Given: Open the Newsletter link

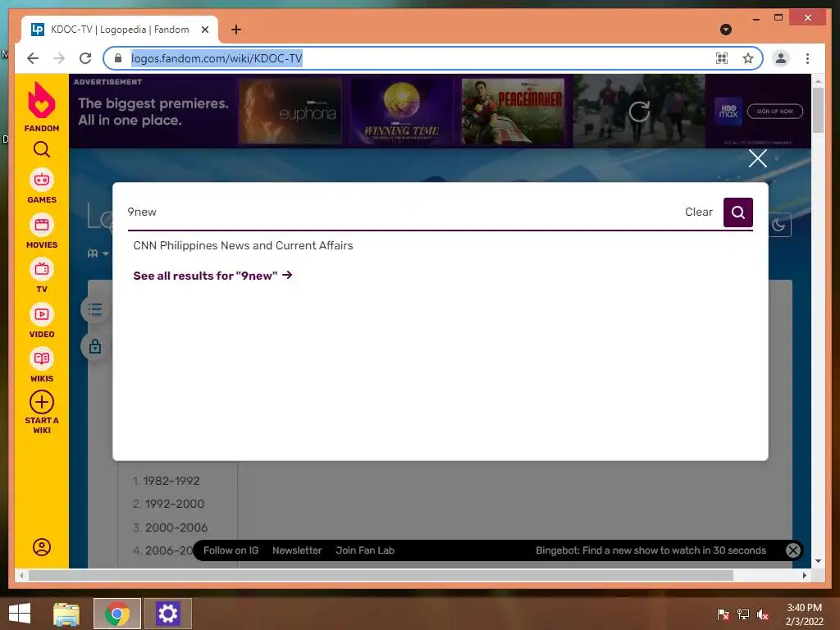Looking at the screenshot, I should 297,550.
